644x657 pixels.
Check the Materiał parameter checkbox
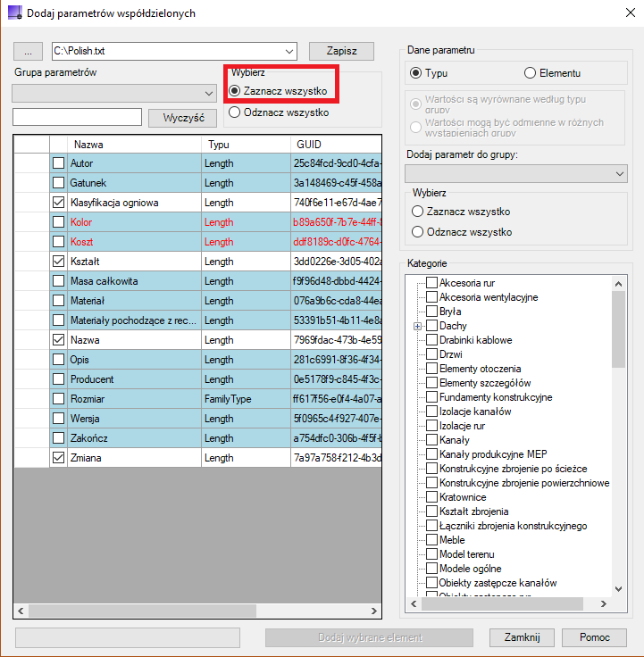click(x=58, y=301)
